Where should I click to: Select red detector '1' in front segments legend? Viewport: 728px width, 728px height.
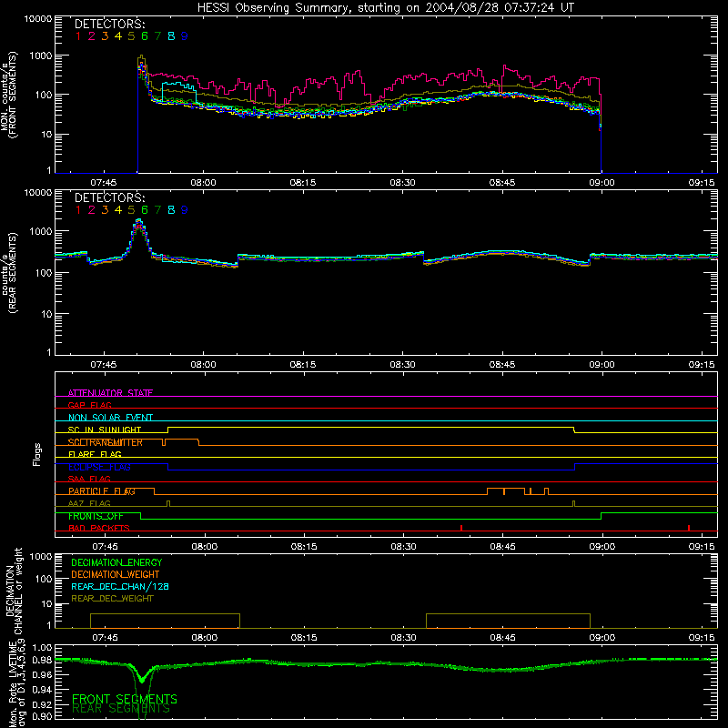(78, 36)
